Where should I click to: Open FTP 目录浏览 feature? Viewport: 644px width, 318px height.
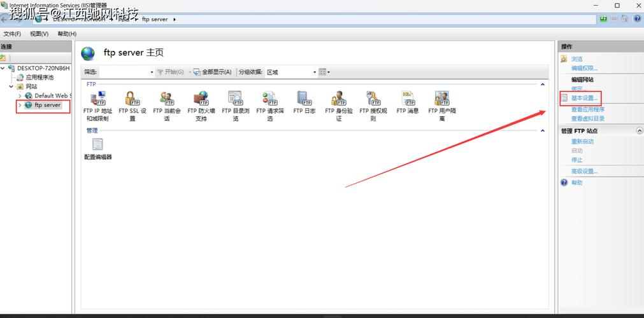tap(235, 99)
